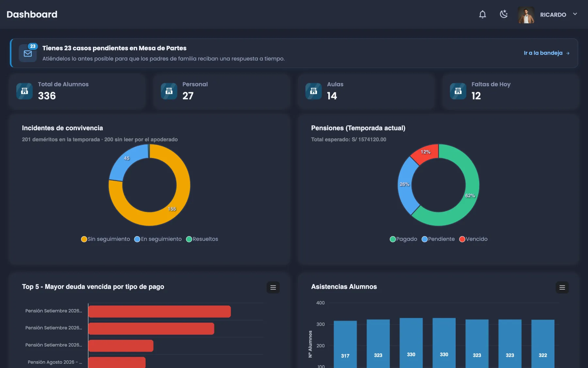The width and height of the screenshot is (588, 368).
Task: Click the Total de Alumnos building icon
Action: [x=24, y=91]
